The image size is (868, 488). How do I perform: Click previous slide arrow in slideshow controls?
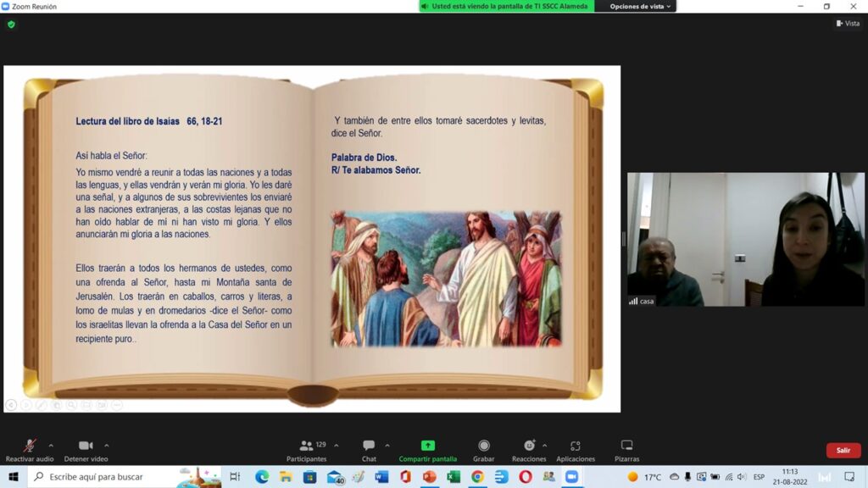tap(11, 405)
